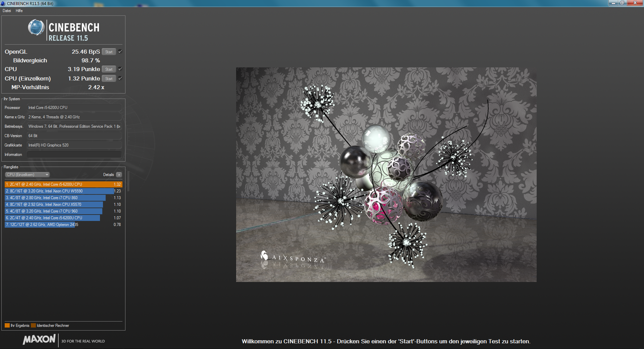Image resolution: width=644 pixels, height=349 pixels.
Task: Select ranking row 'Intel Core i7 CPU 960'
Action: pos(63,211)
